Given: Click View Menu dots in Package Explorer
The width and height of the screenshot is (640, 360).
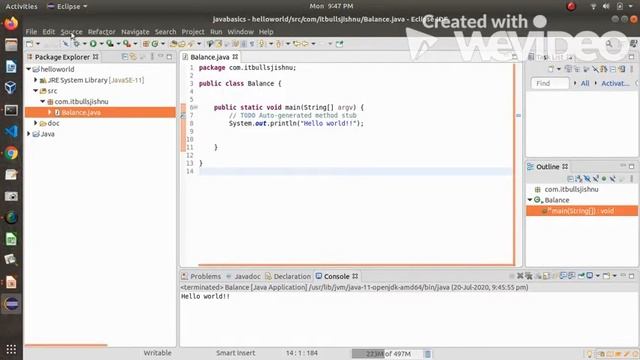Looking at the screenshot, I should pyautogui.click(x=152, y=57).
